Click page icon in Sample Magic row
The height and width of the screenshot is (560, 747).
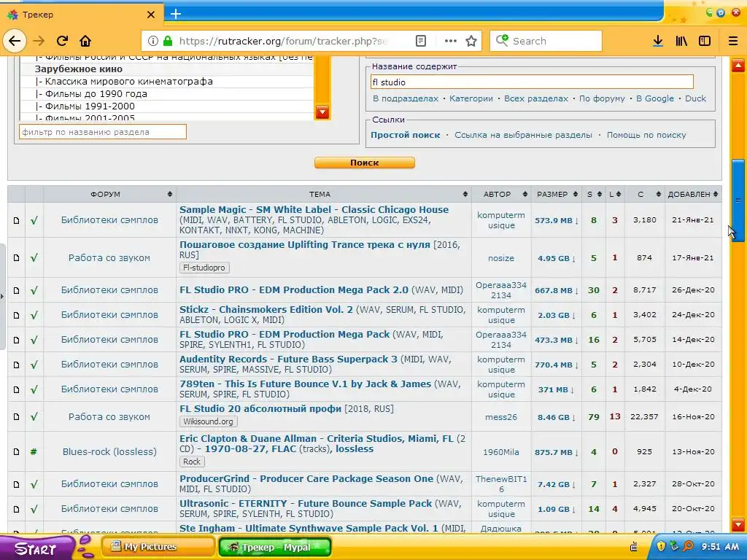[16, 220]
